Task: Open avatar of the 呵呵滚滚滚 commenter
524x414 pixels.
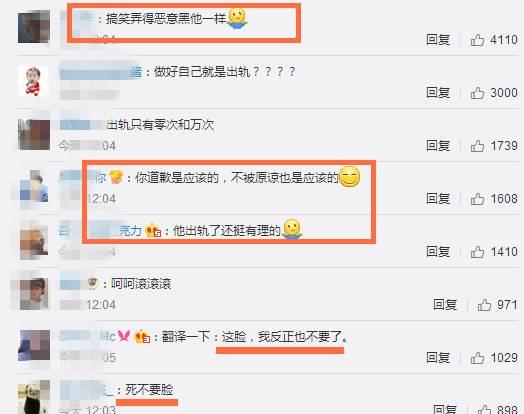Action: click(34, 294)
